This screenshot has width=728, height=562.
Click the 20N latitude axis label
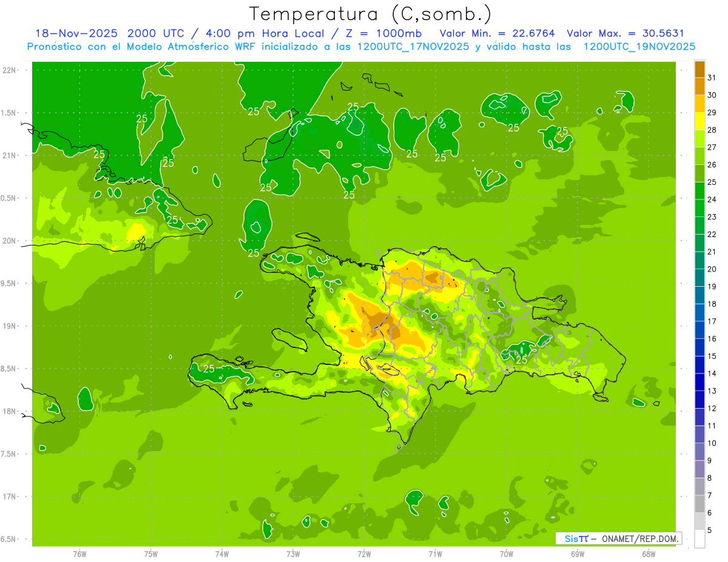tap(10, 241)
